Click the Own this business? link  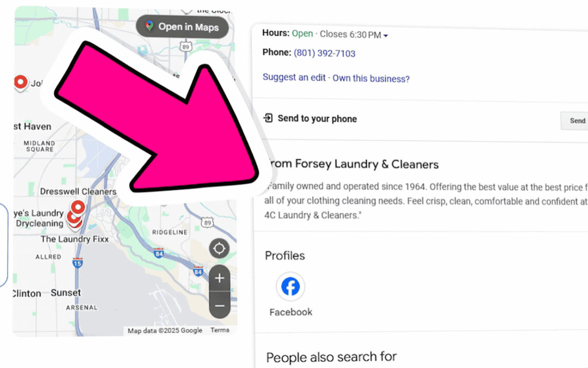click(371, 79)
